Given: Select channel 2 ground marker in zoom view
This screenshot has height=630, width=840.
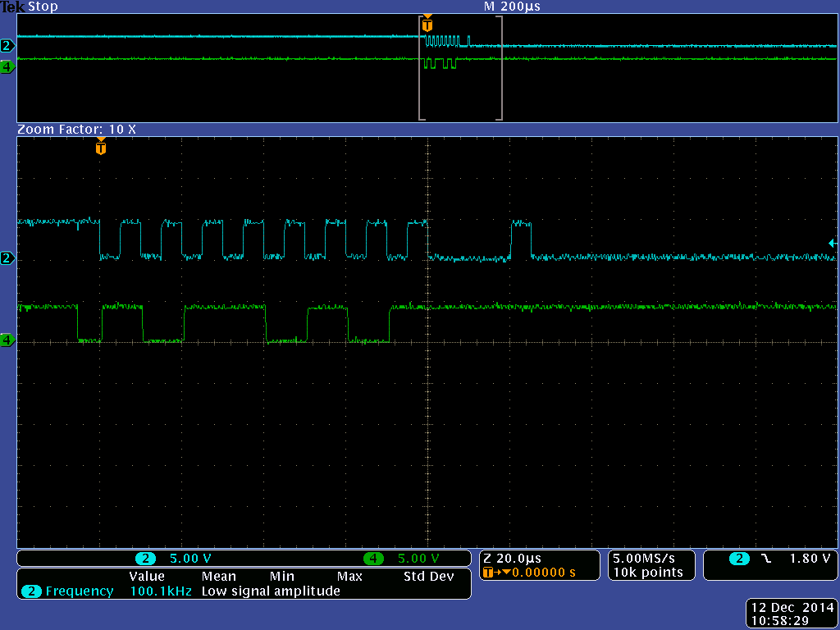Looking at the screenshot, I should coord(7,259).
